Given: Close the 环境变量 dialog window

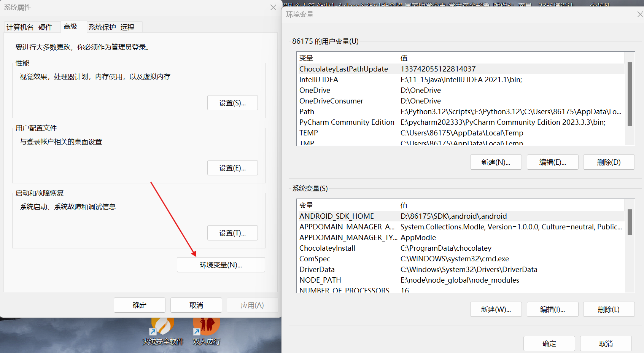Looking at the screenshot, I should coord(640,14).
